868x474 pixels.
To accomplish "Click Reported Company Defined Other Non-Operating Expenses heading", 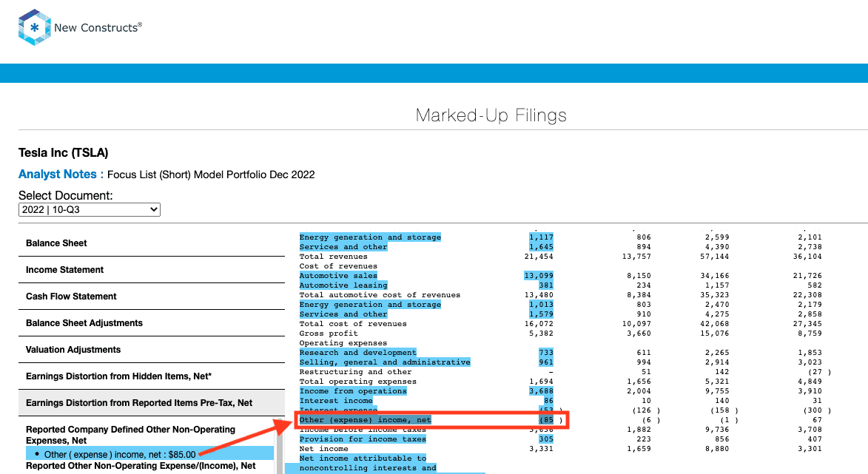I will pos(131,435).
